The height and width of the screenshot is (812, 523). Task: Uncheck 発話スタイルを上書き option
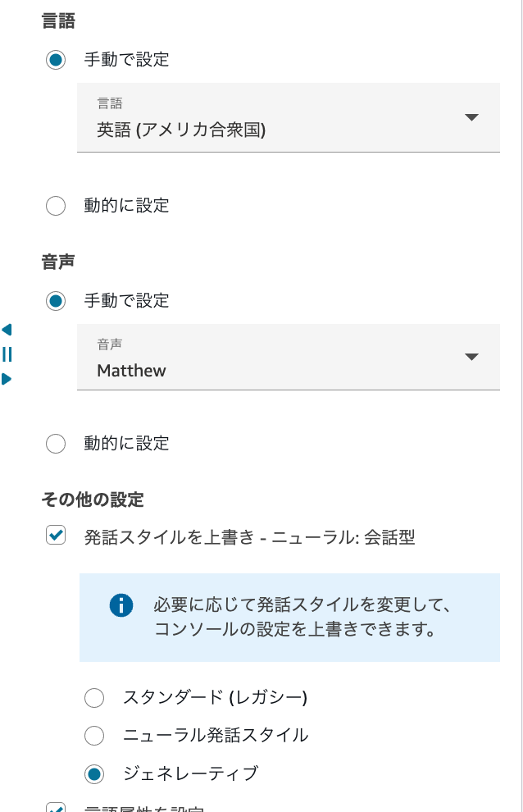[x=56, y=536]
